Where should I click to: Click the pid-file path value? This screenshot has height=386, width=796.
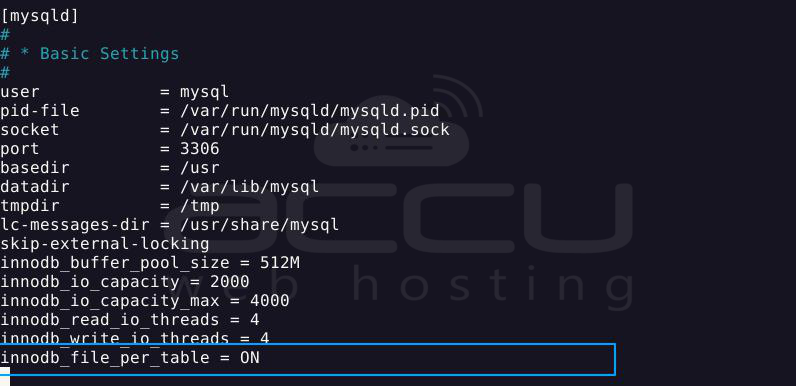coord(310,111)
